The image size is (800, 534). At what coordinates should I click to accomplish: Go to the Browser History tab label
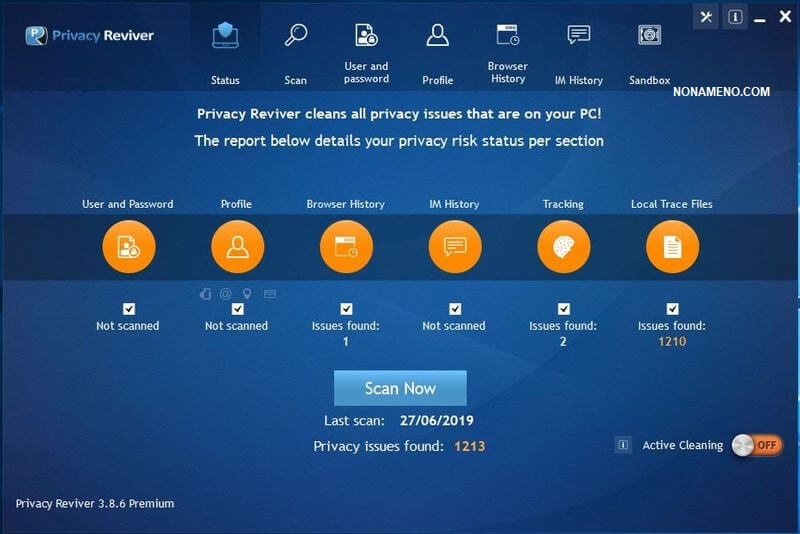[x=508, y=72]
